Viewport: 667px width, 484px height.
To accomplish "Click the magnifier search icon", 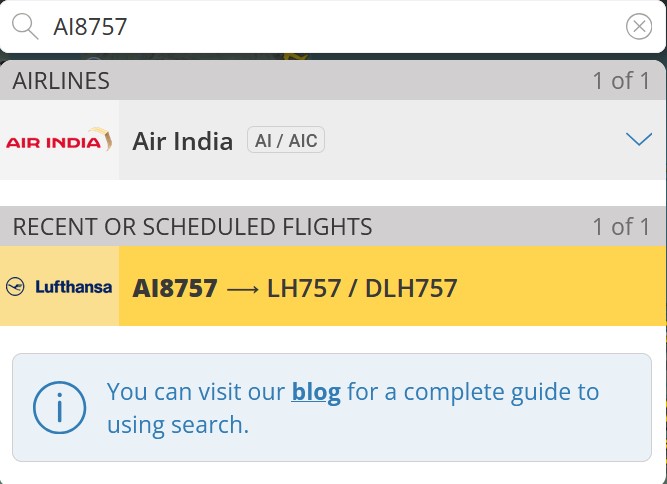I will 24,26.
